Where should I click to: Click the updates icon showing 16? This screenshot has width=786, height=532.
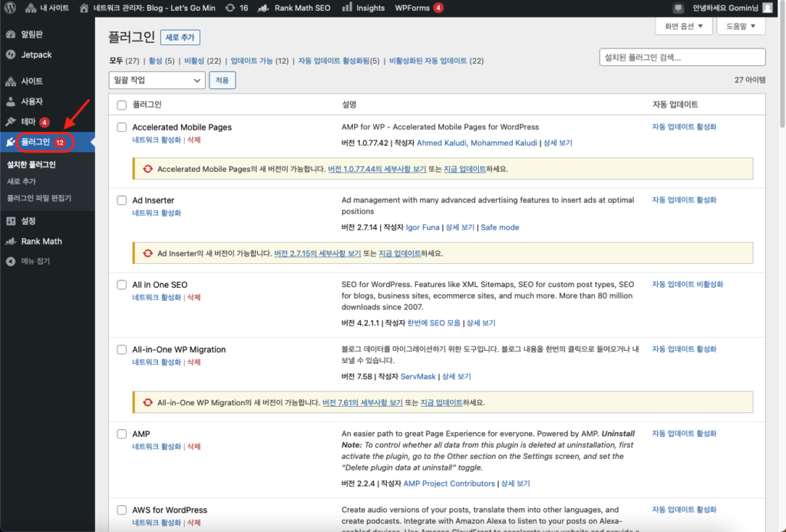pyautogui.click(x=236, y=8)
